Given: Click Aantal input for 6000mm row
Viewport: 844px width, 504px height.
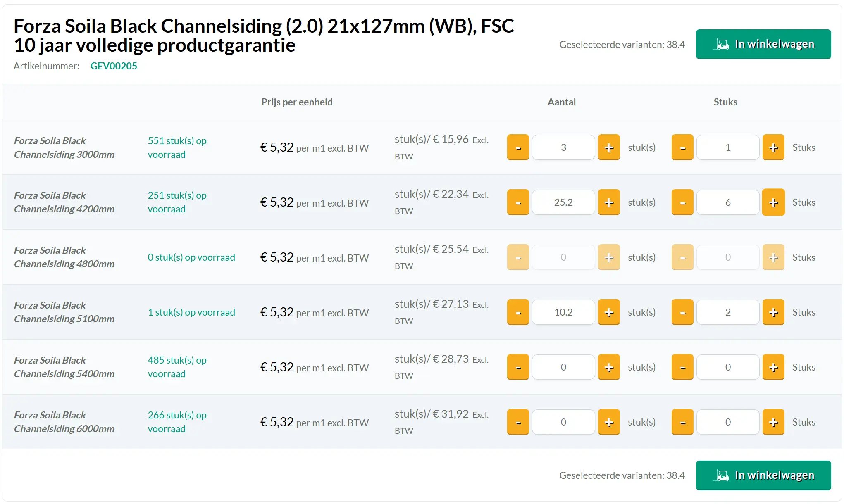Looking at the screenshot, I should (563, 422).
